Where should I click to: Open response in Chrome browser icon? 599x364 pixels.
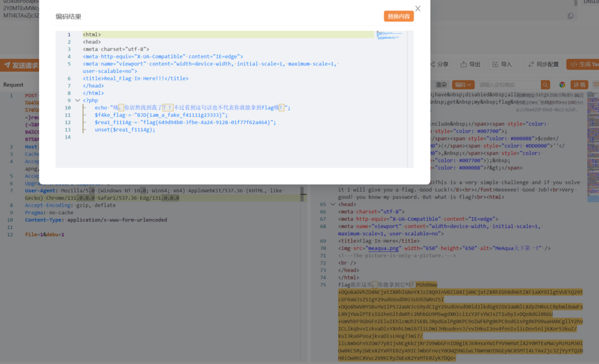pos(562,85)
